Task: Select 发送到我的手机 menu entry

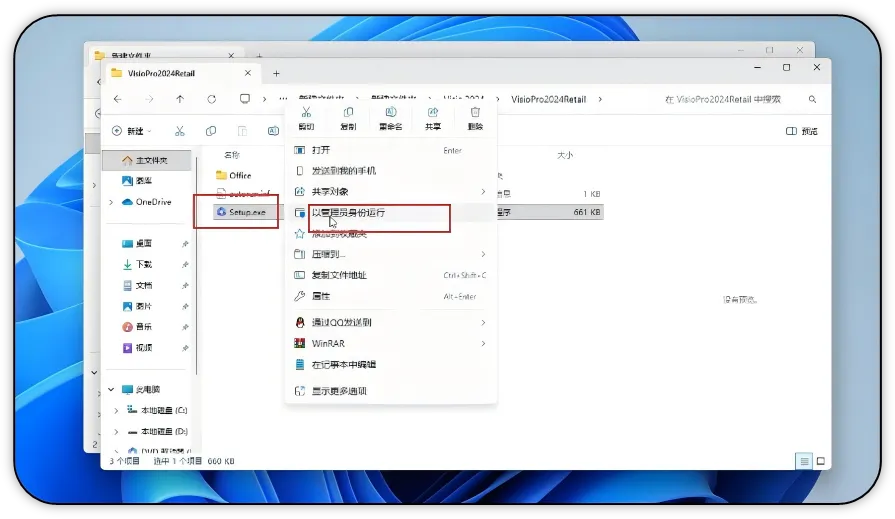Action: (x=391, y=171)
